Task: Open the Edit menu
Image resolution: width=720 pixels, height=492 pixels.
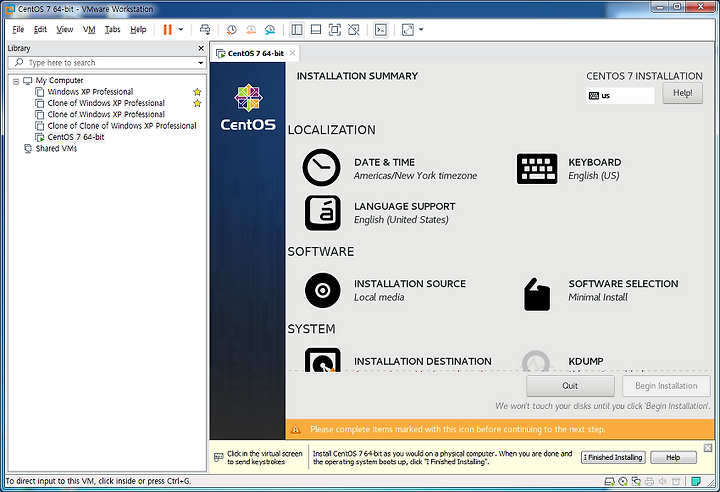Action: (x=40, y=30)
